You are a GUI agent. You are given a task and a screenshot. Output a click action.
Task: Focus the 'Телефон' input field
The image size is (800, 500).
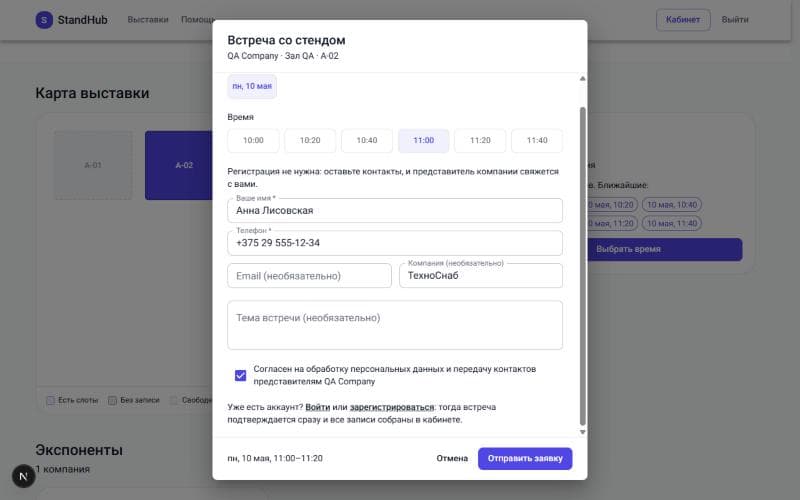(395, 243)
